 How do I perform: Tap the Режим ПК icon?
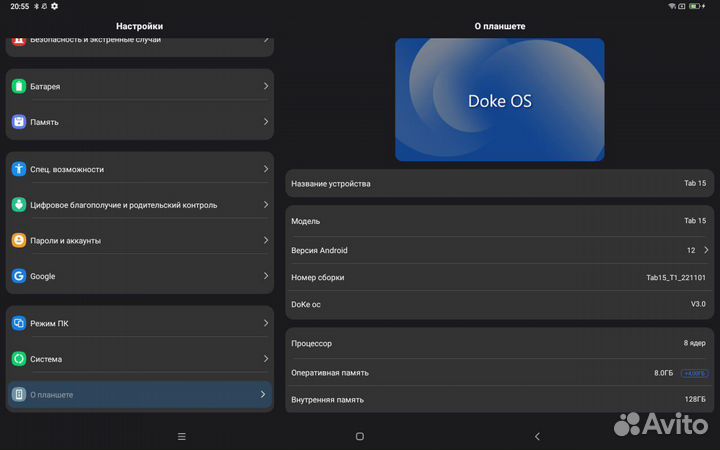coord(19,324)
